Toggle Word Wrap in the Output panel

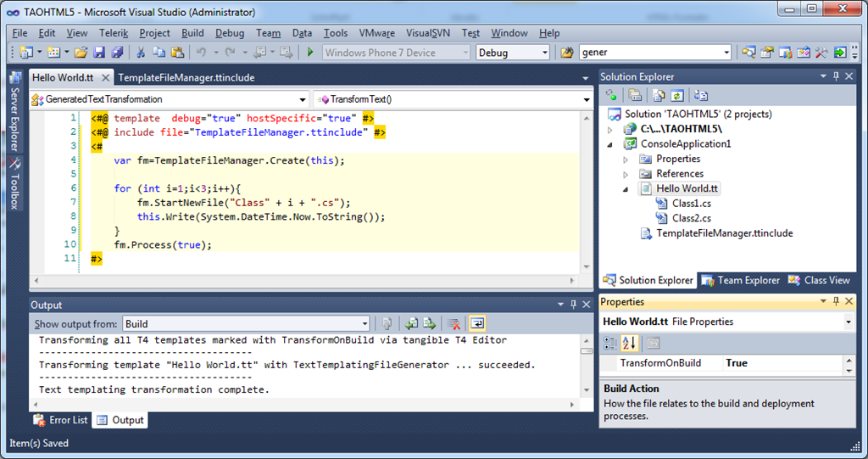477,323
